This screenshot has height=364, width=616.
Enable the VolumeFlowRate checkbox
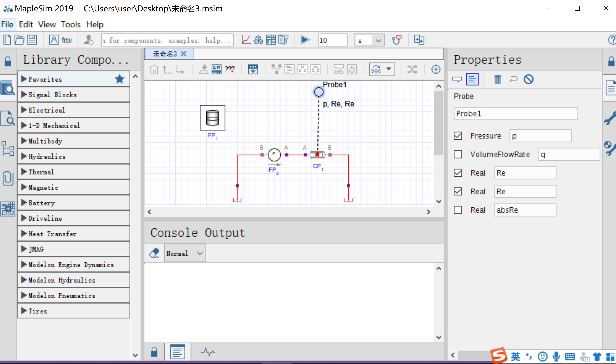[458, 154]
